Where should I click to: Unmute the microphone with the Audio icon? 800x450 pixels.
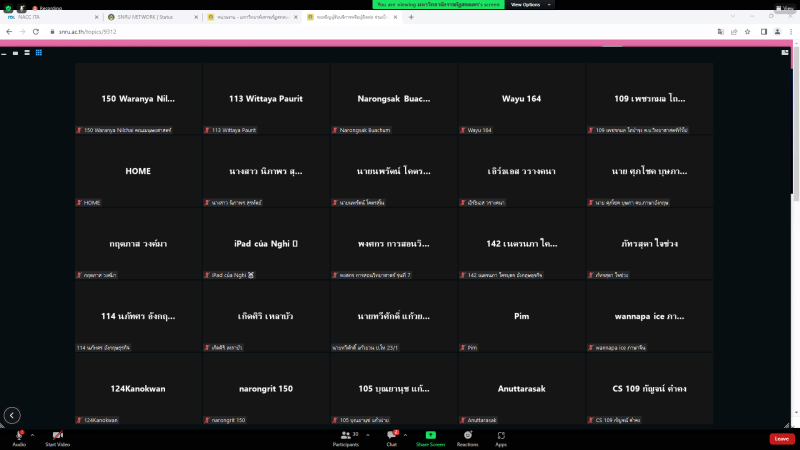tap(19, 436)
